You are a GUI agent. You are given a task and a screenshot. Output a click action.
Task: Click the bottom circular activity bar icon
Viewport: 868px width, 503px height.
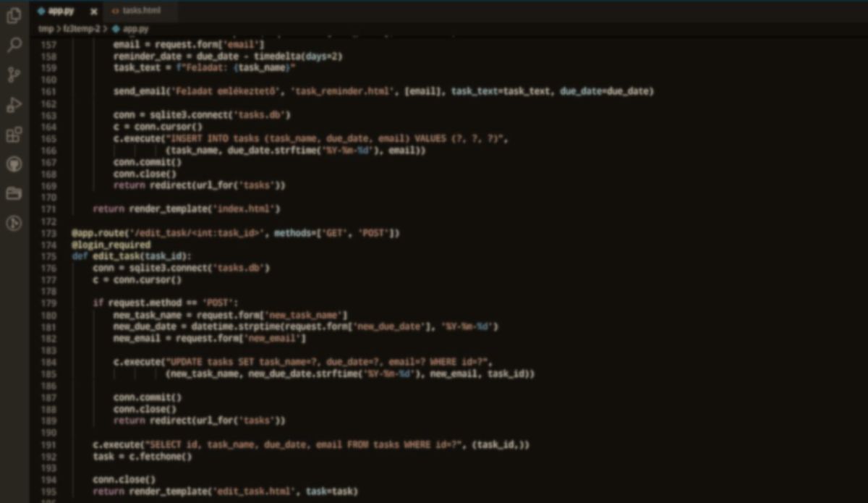point(14,223)
